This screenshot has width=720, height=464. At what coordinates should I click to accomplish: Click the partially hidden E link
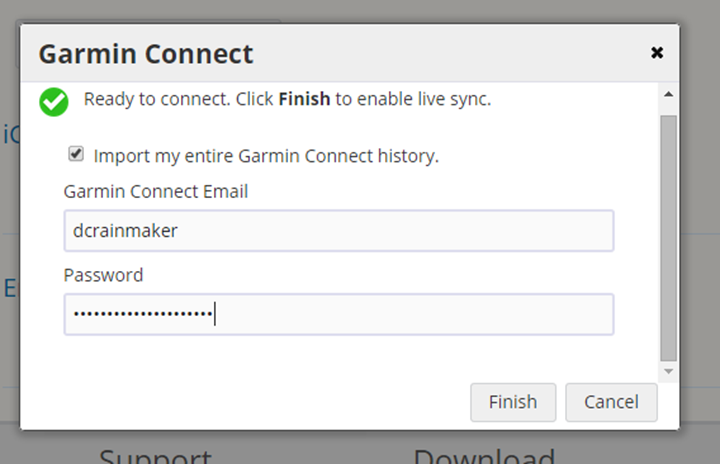coord(10,289)
